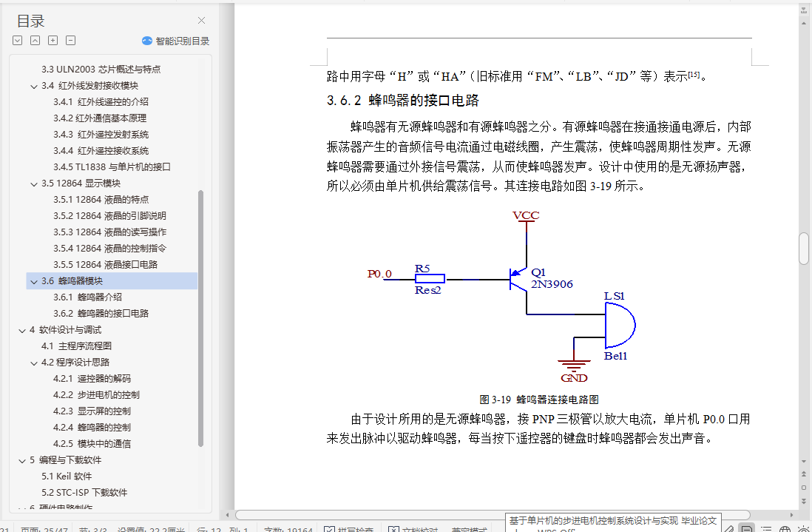Click the 页面 page count in status bar

coord(44,529)
